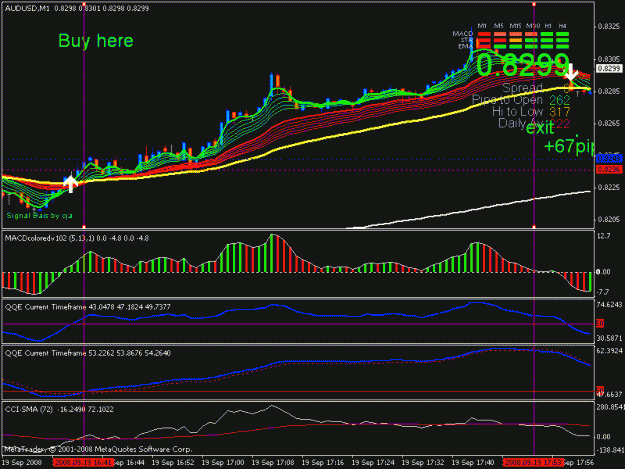625x469 pixels.
Task: Click the Pips to Open value 262
Action: 560,100
